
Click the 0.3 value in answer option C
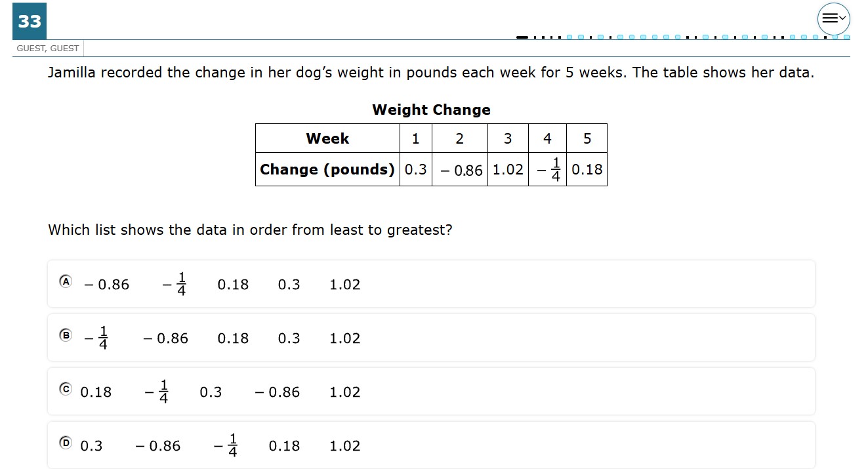(x=211, y=392)
